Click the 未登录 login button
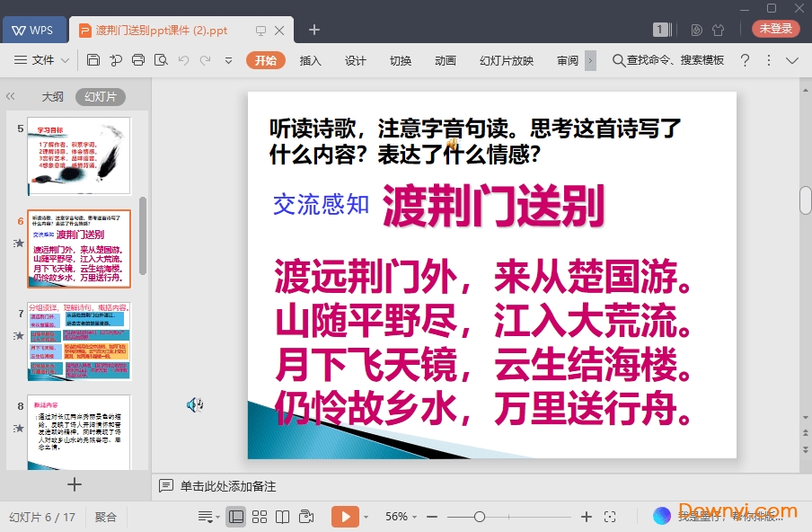This screenshot has height=532, width=812. tap(775, 29)
